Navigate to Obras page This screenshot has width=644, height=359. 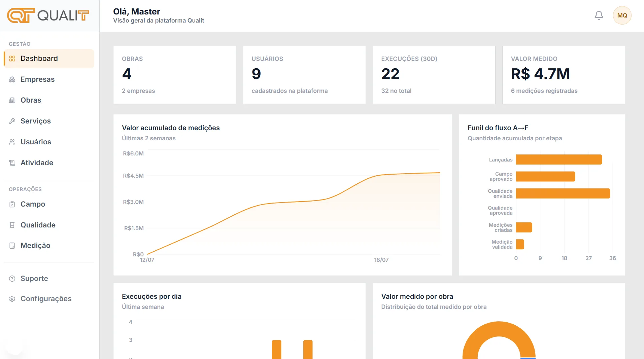pos(49,100)
